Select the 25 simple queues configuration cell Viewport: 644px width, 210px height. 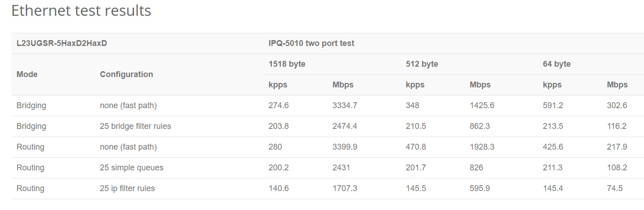[131, 168]
